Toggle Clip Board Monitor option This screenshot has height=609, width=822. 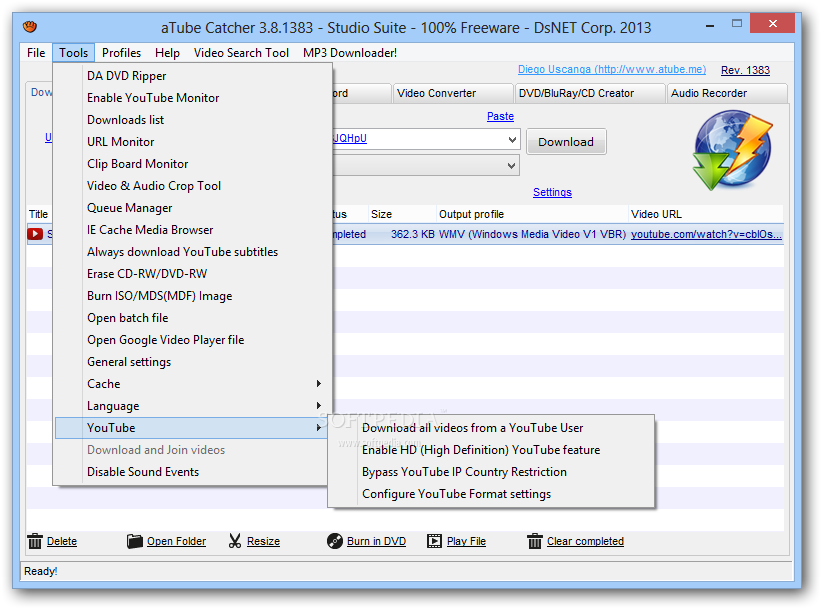(193, 164)
